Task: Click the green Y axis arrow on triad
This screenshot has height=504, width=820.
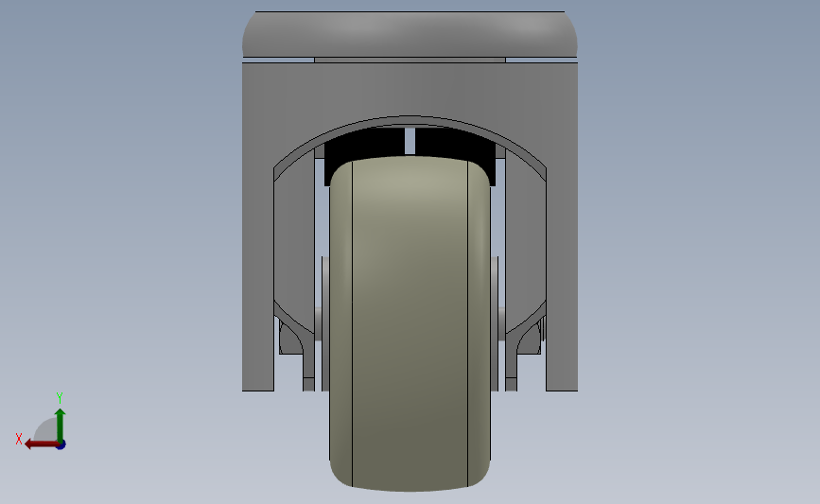Action: coord(61,426)
